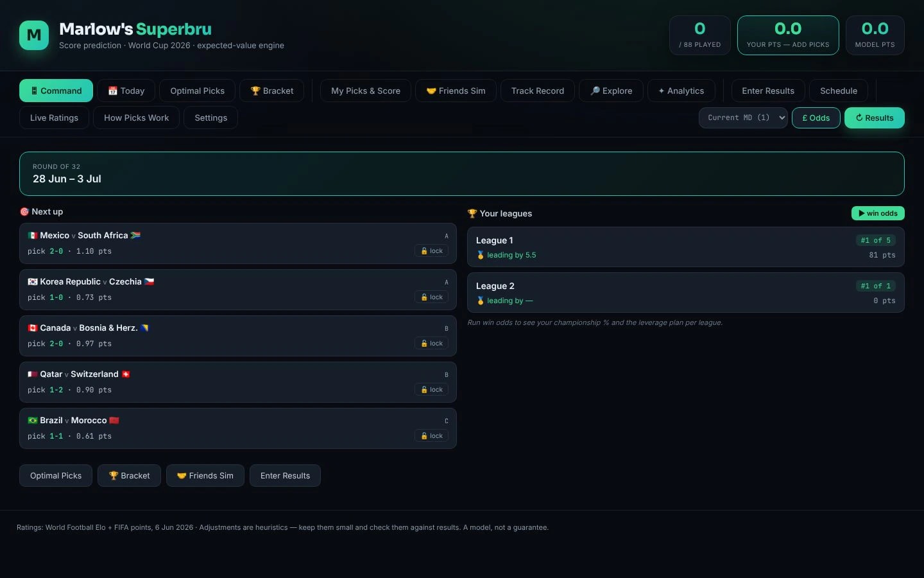Open the Analytics tab

681,91
